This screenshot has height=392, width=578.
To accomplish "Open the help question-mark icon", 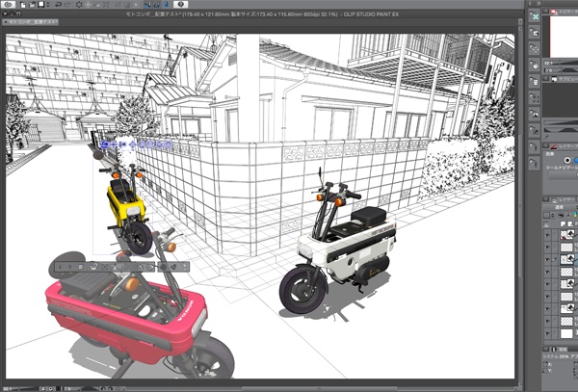I will 181,5.
